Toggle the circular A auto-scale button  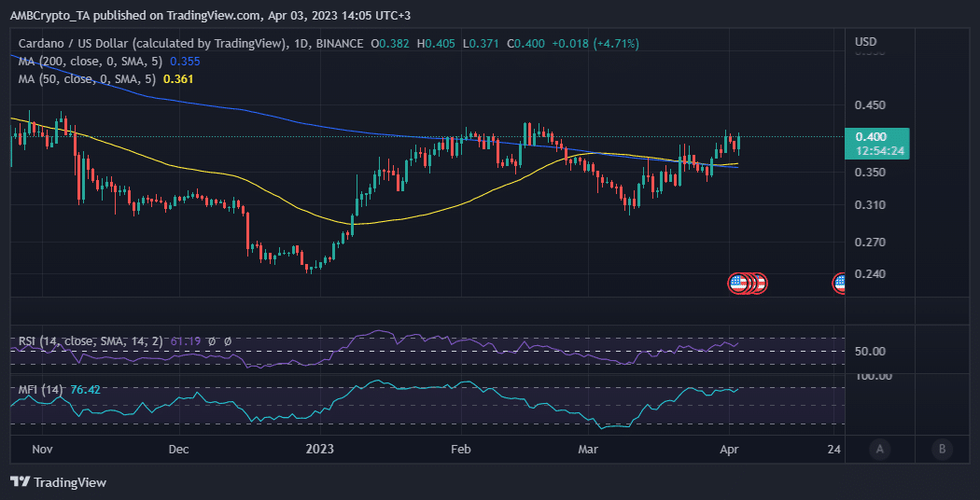click(879, 448)
